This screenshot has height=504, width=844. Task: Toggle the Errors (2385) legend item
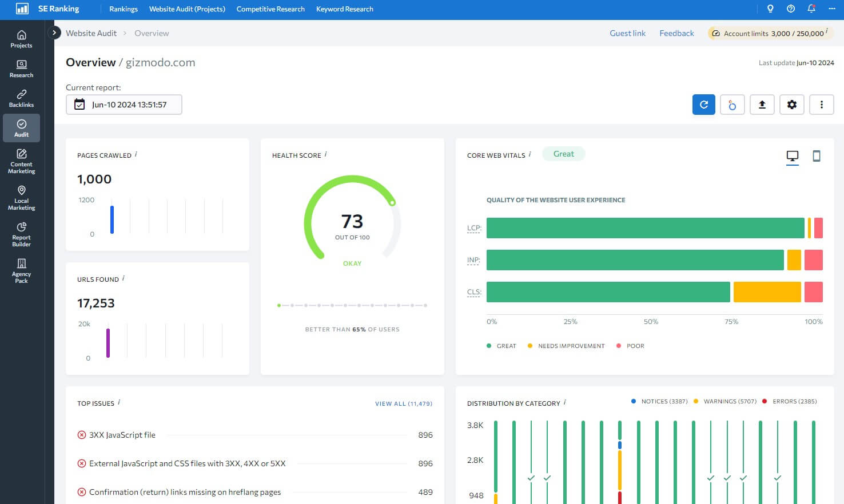coord(790,401)
